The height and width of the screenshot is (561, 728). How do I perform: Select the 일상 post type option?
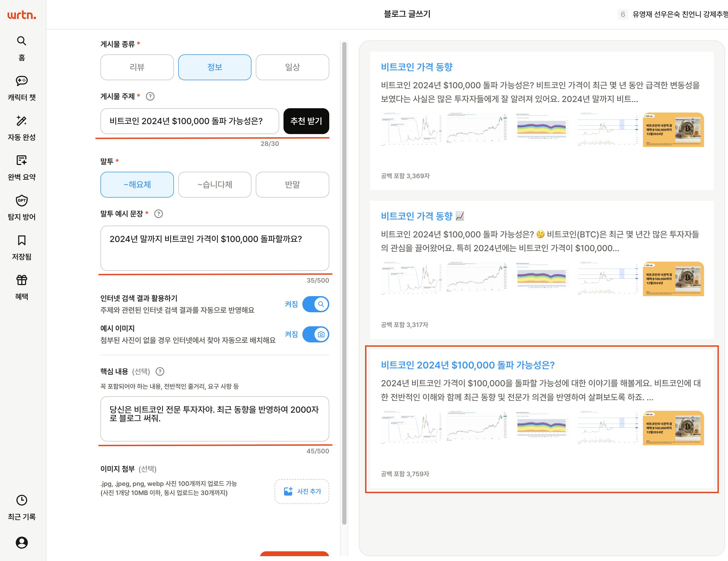292,67
